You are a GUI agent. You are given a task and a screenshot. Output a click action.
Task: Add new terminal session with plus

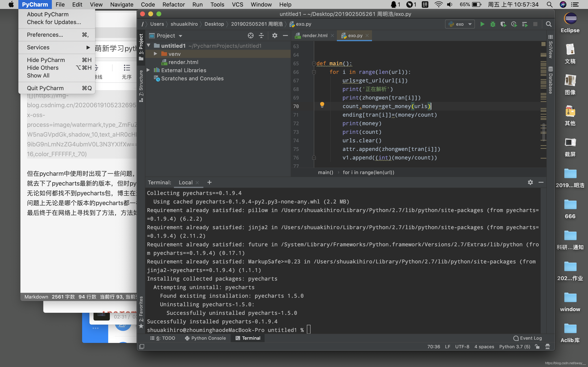209,182
